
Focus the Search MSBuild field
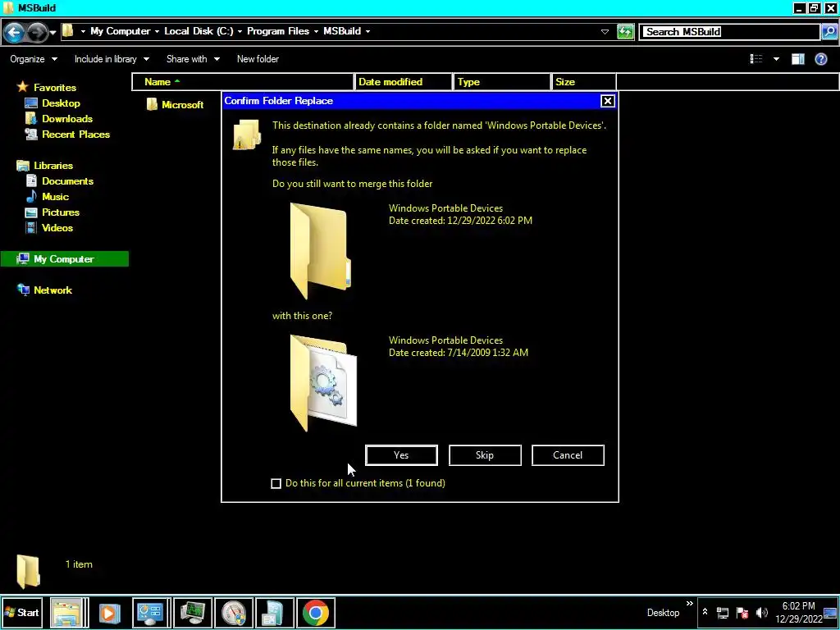[731, 32]
